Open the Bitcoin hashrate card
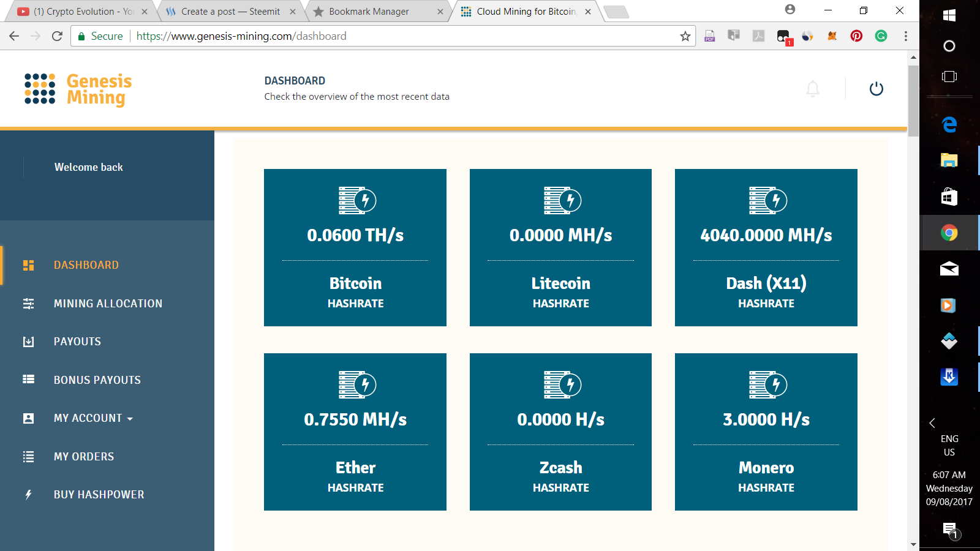The width and height of the screenshot is (980, 551). point(355,247)
